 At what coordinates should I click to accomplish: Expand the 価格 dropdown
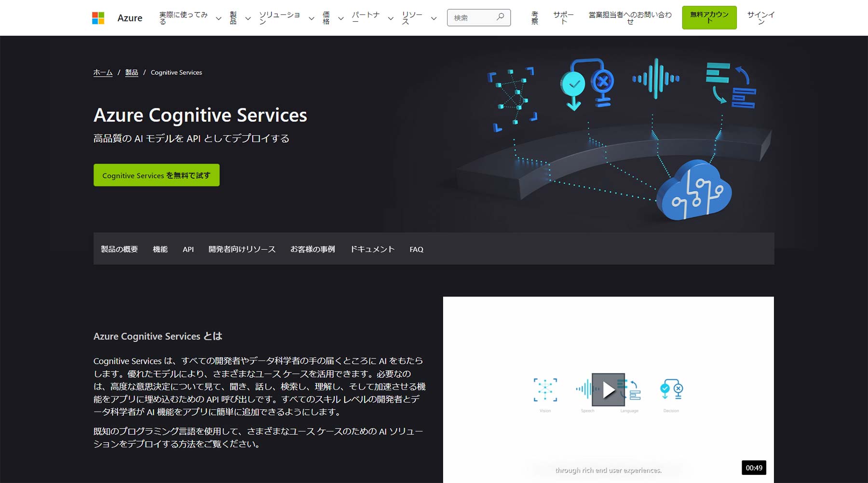pyautogui.click(x=333, y=18)
